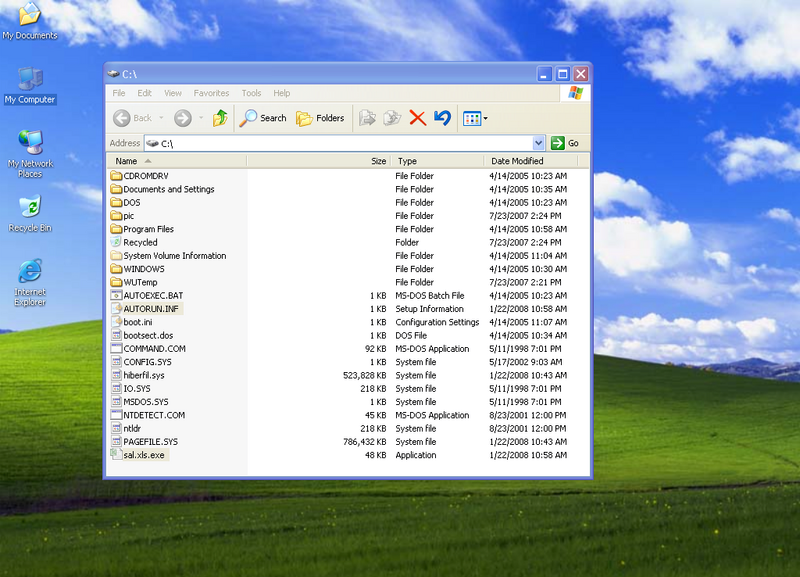Click the Forward navigation arrow
This screenshot has width=800, height=577.
click(x=183, y=118)
